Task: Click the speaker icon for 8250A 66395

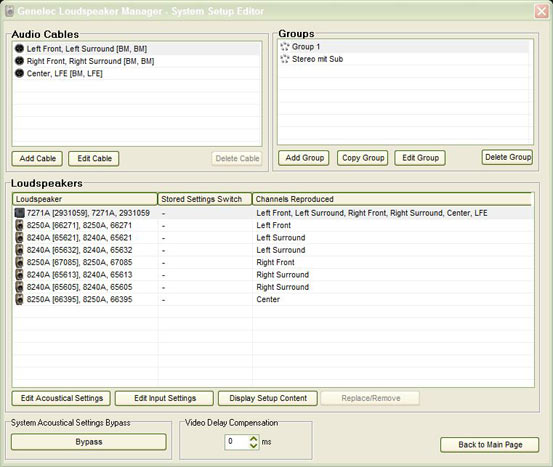Action: (x=19, y=299)
